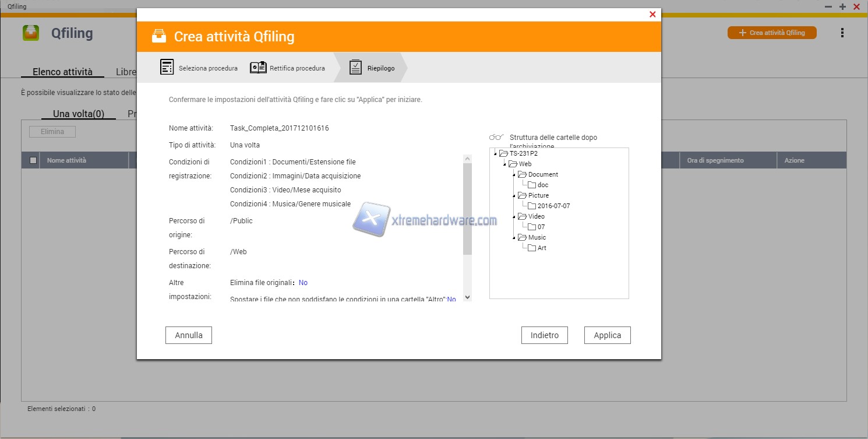This screenshot has width=868, height=439.
Task: Collapse the TS-231P2 tree node
Action: click(495, 154)
